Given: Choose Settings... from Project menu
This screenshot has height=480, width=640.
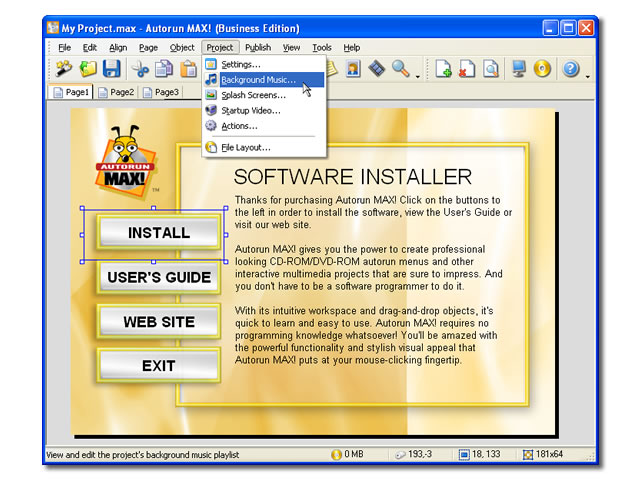Looking at the screenshot, I should [264, 64].
